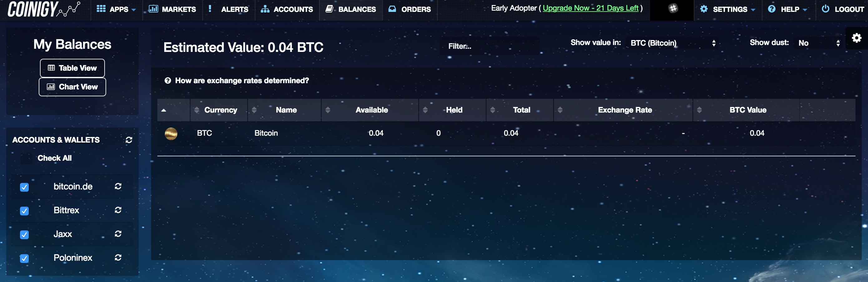Screen dimensions: 868x282
Task: Click the Coinigy logo
Action: pos(44,9)
